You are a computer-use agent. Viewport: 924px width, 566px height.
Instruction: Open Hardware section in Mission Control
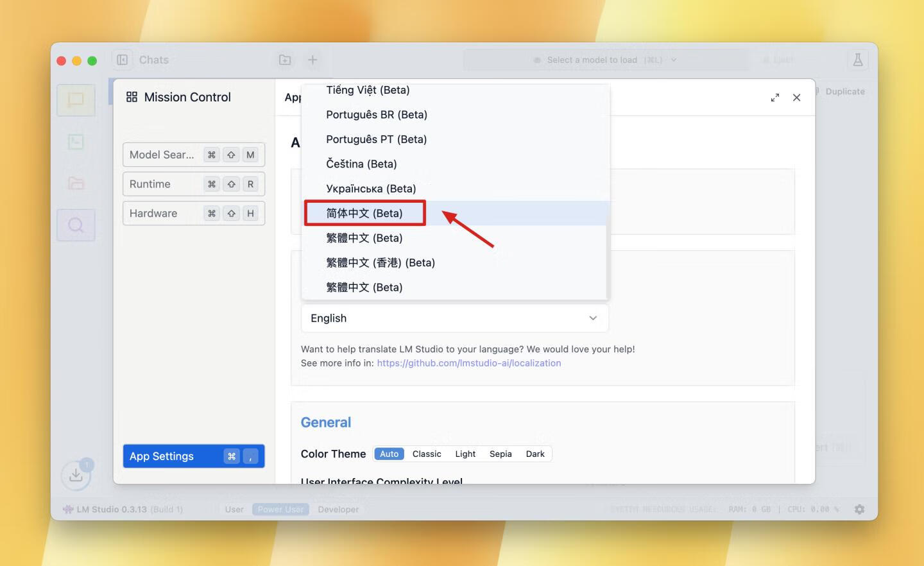[194, 213]
